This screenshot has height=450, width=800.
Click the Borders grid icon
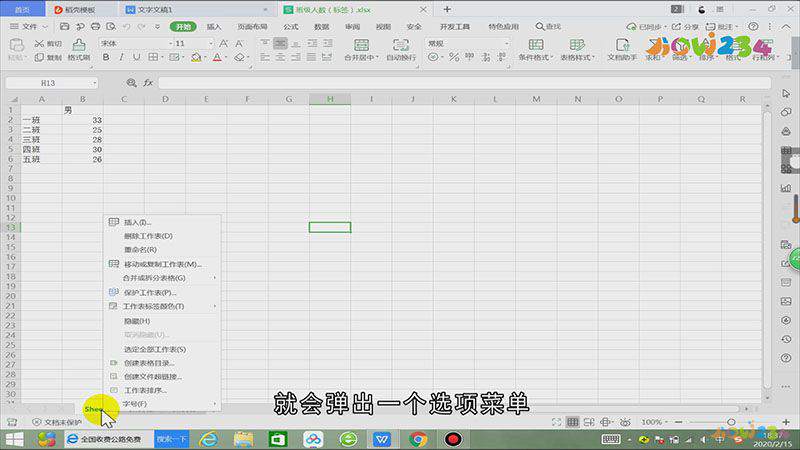tap(153, 58)
